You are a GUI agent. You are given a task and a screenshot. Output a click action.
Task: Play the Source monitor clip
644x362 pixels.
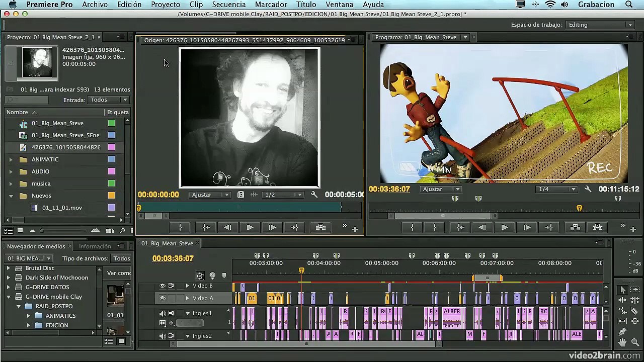pyautogui.click(x=250, y=228)
